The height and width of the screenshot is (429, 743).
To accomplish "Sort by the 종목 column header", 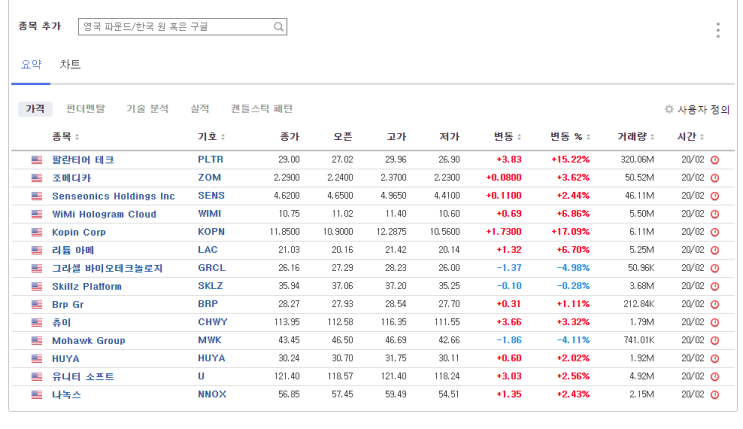I will (x=65, y=137).
